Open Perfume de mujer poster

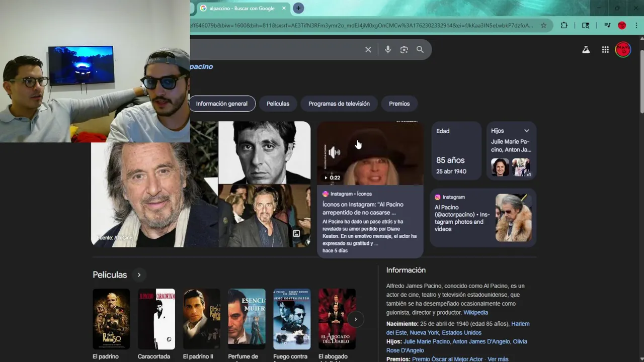click(x=247, y=319)
